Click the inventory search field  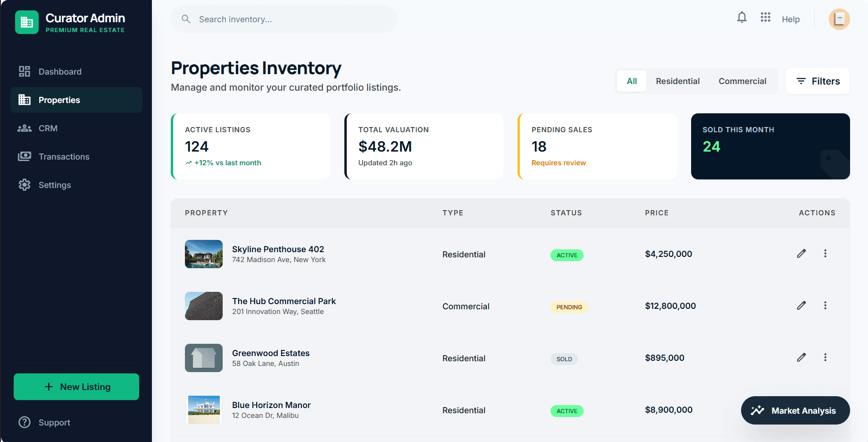[284, 19]
